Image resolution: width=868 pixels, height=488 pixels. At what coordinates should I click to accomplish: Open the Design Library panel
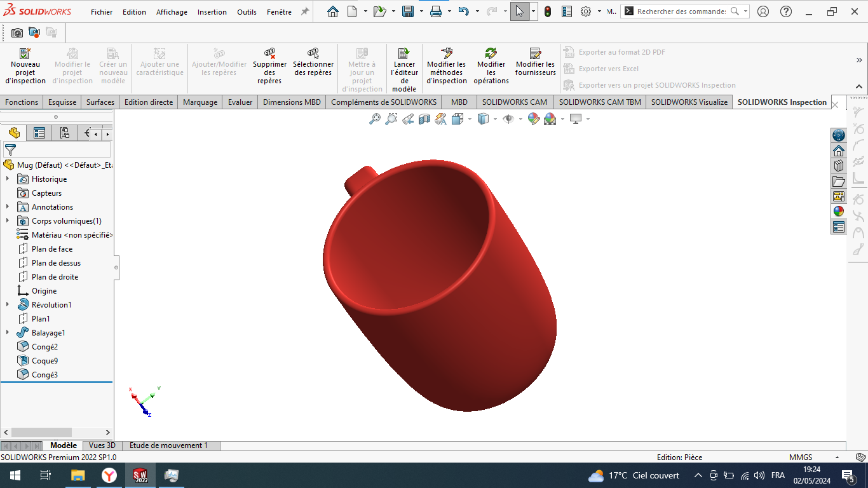point(839,165)
